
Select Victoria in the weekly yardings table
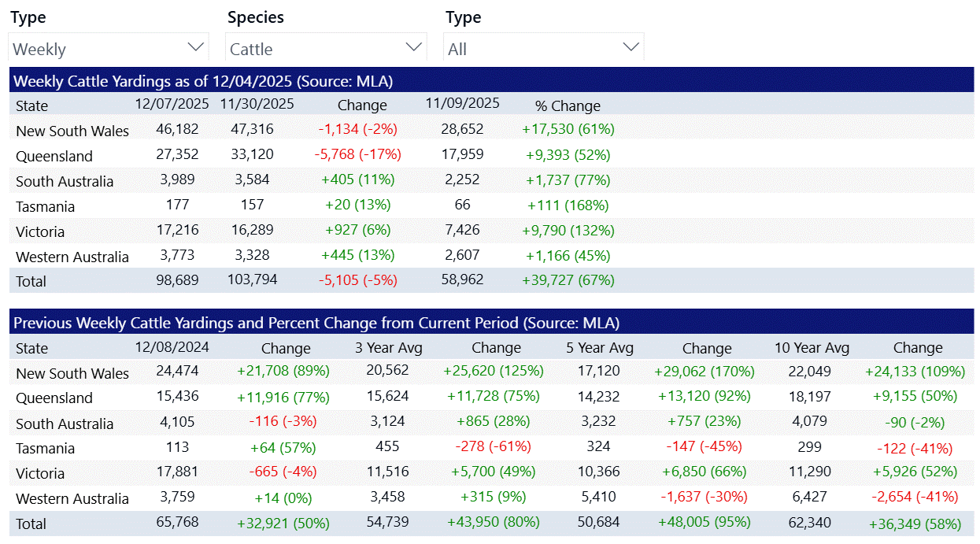pyautogui.click(x=40, y=231)
